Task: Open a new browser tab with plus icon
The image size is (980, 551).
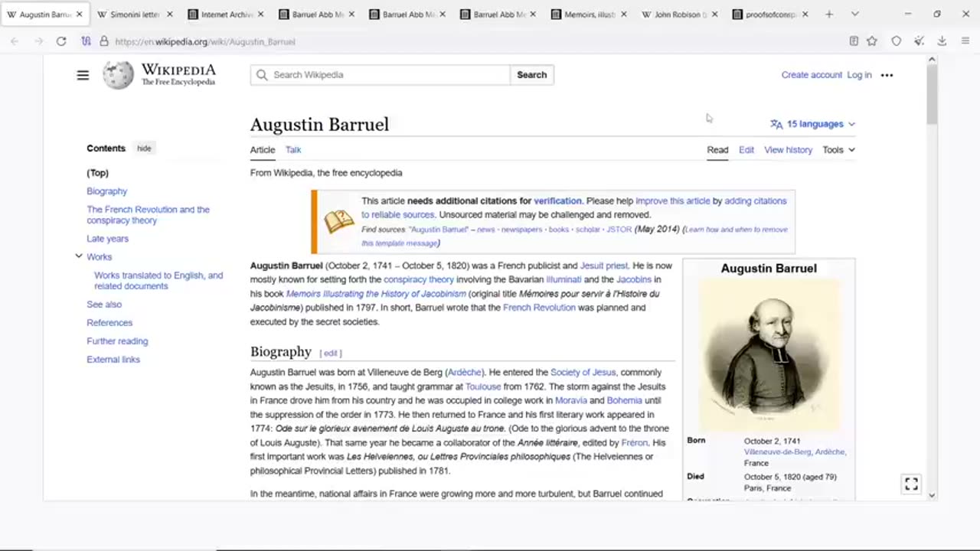Action: tap(829, 14)
